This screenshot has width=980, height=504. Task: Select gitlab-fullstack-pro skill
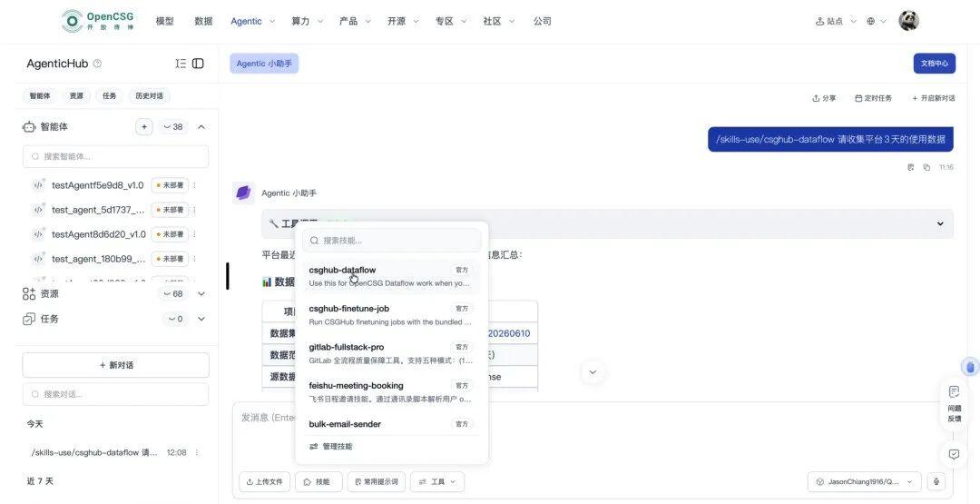click(x=391, y=353)
